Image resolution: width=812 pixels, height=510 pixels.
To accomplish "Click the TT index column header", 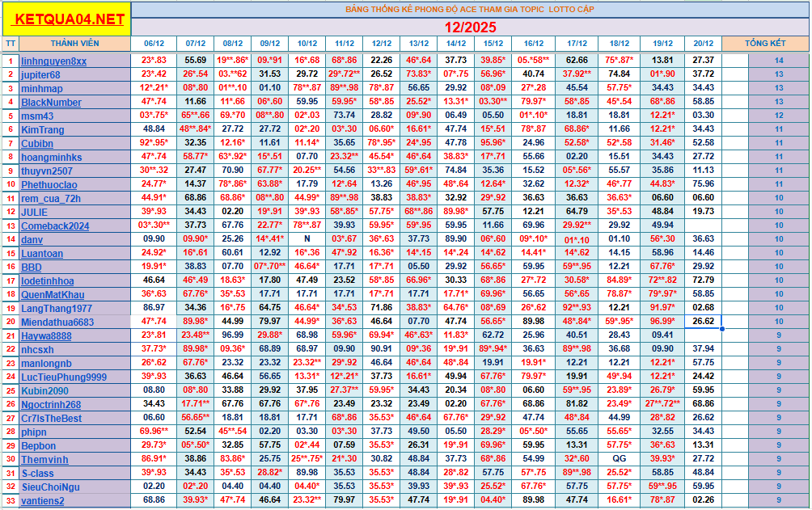I will tap(11, 43).
